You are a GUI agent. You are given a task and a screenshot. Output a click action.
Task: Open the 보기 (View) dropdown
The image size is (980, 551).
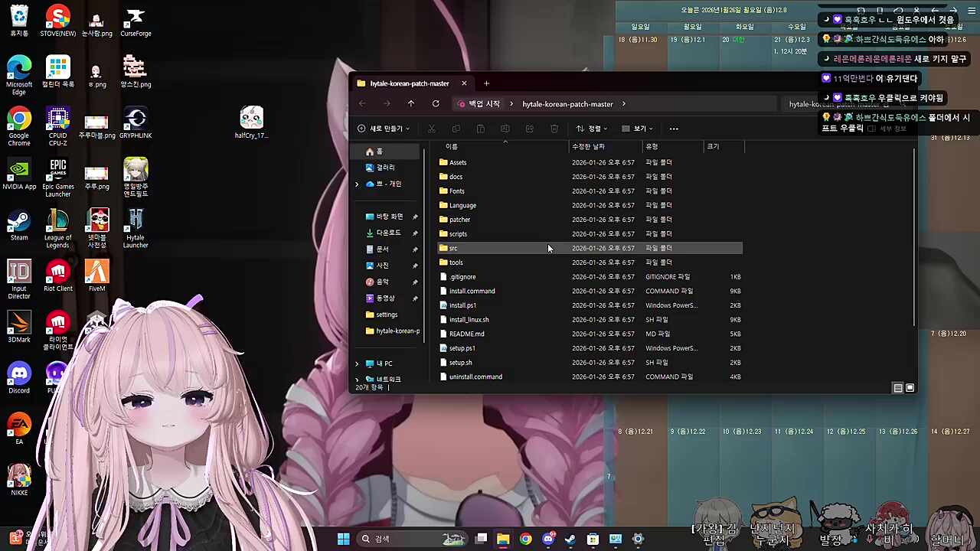click(639, 129)
